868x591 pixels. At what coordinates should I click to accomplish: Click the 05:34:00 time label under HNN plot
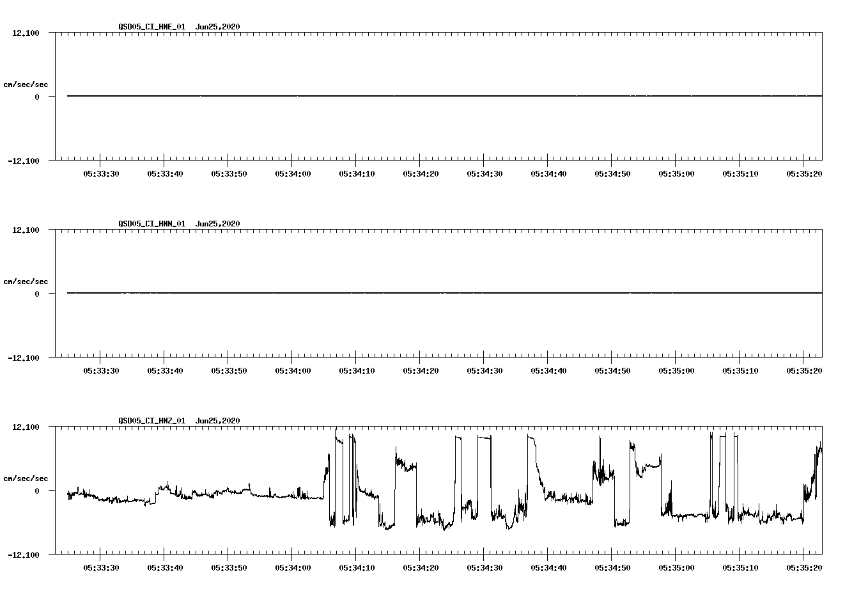pyautogui.click(x=293, y=371)
